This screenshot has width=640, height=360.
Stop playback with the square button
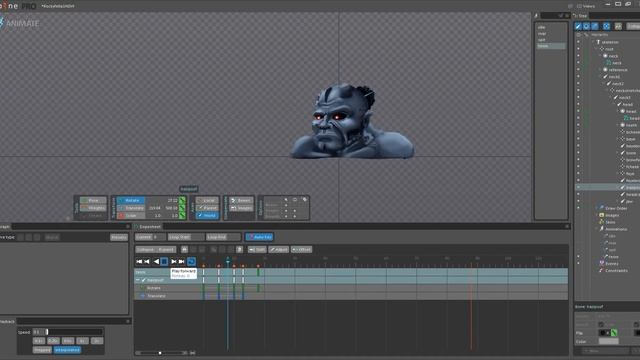[164, 261]
